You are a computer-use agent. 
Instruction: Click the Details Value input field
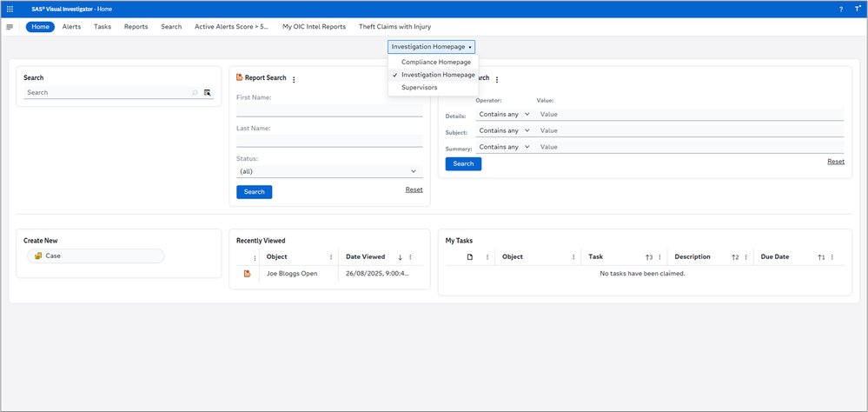690,114
